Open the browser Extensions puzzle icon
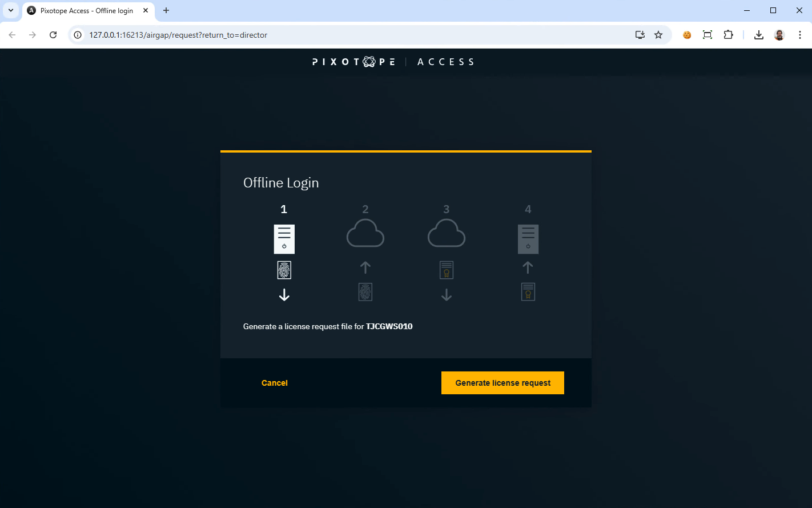This screenshot has height=508, width=812. point(728,35)
